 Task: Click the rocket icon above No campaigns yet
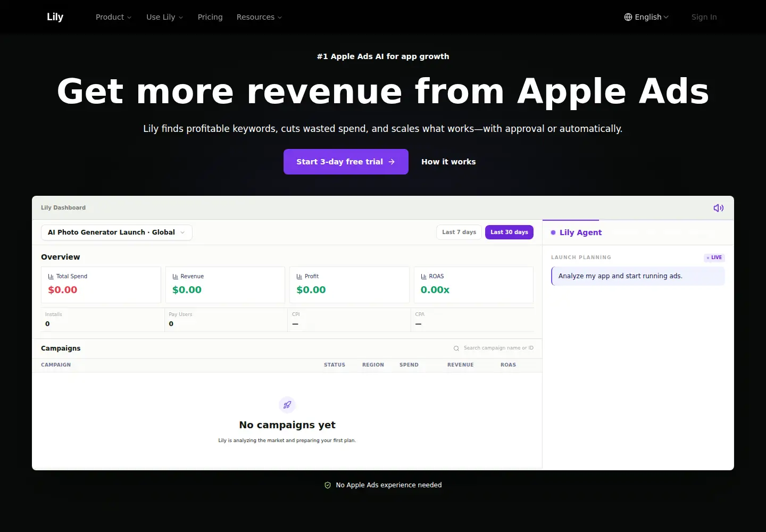coord(287,405)
